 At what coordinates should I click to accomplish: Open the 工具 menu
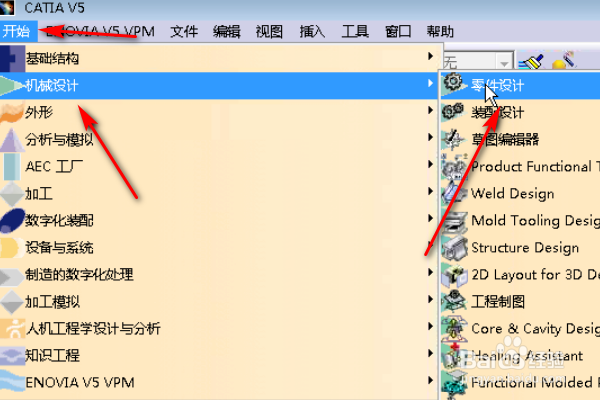(x=355, y=31)
